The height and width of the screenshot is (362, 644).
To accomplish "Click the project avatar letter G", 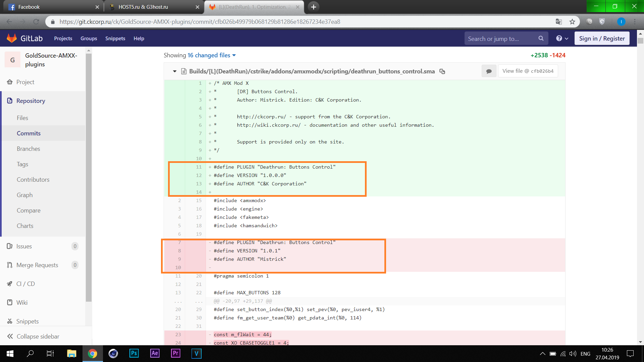I will click(12, 60).
